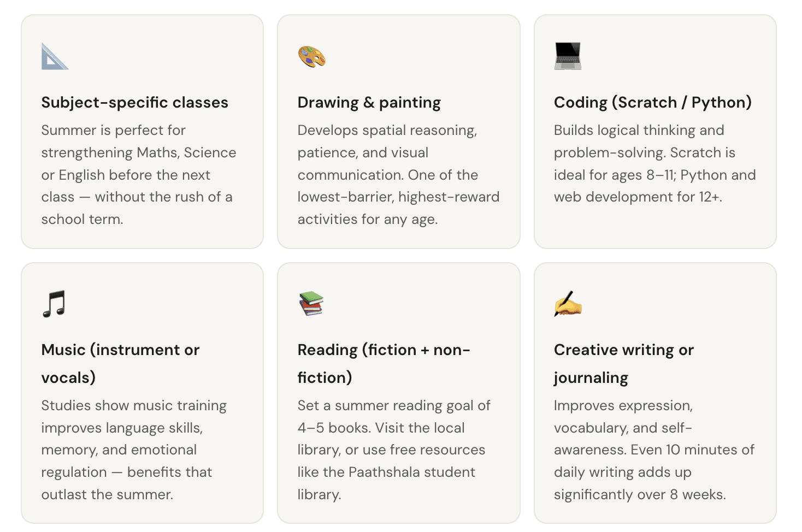Select the Reading (fiction + non-fiction) heading
This screenshot has height=532, width=802.
coord(384,364)
